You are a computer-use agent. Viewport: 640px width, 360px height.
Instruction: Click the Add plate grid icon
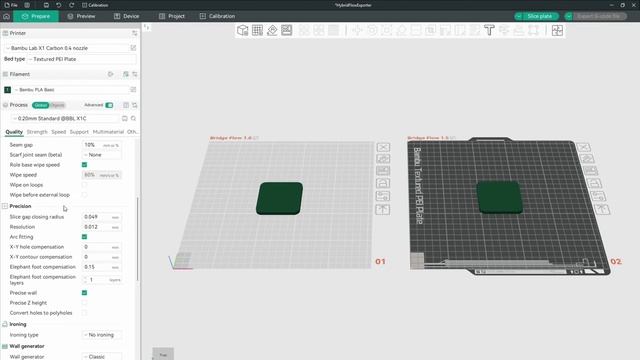[x=257, y=30]
